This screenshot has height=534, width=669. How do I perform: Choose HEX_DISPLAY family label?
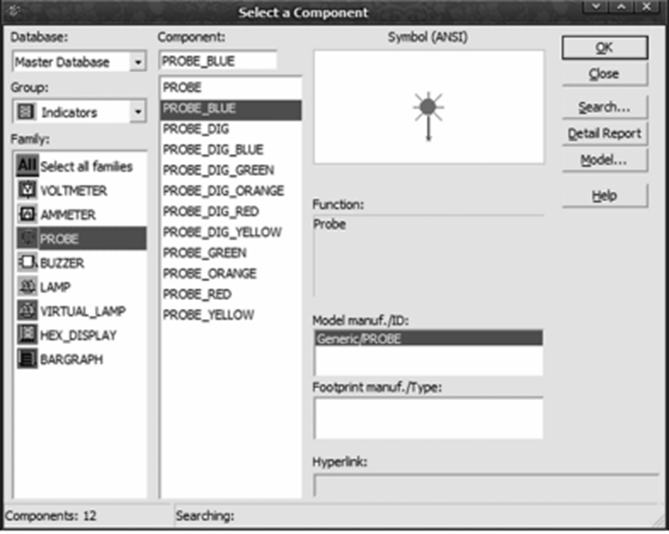point(79,335)
